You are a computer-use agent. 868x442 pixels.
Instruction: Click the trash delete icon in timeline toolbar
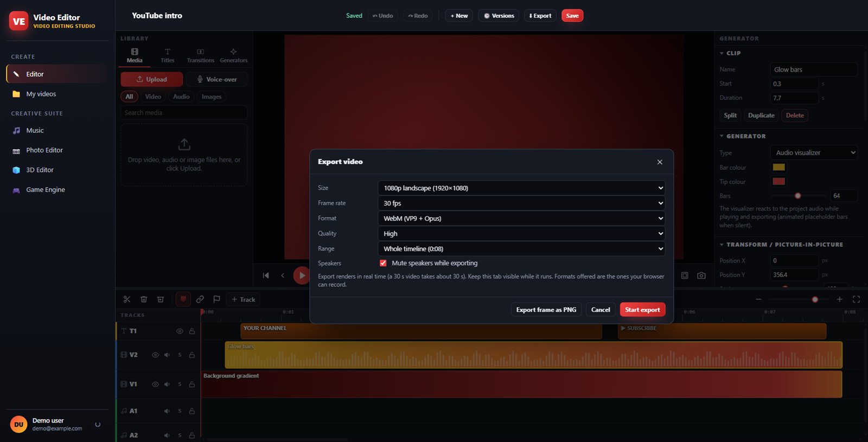click(144, 299)
